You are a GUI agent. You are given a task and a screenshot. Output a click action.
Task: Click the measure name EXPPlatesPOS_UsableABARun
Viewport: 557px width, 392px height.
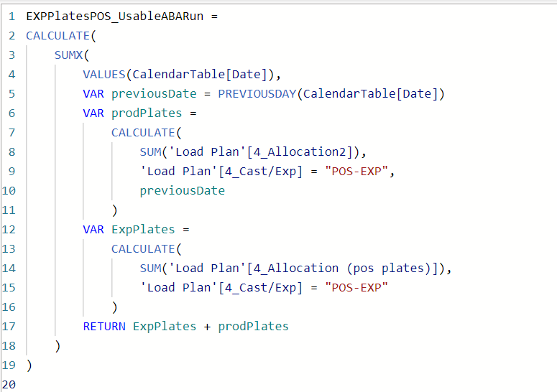coord(115,17)
